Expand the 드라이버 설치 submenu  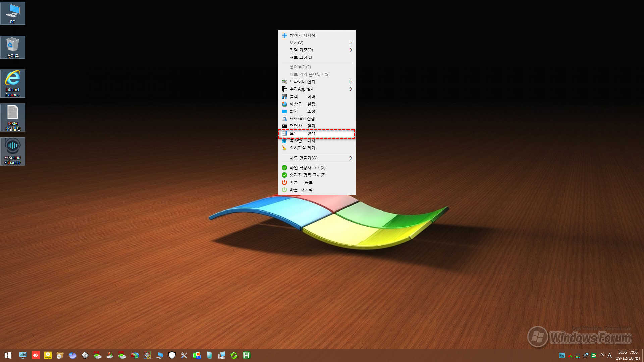pos(317,82)
